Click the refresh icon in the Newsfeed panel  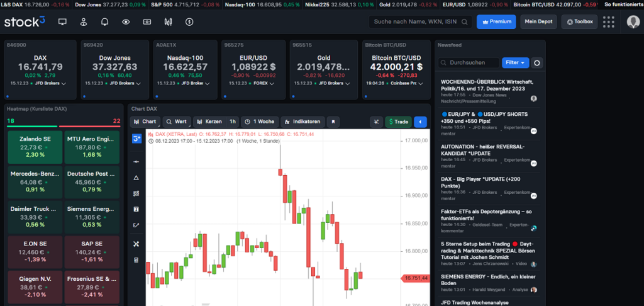click(536, 63)
